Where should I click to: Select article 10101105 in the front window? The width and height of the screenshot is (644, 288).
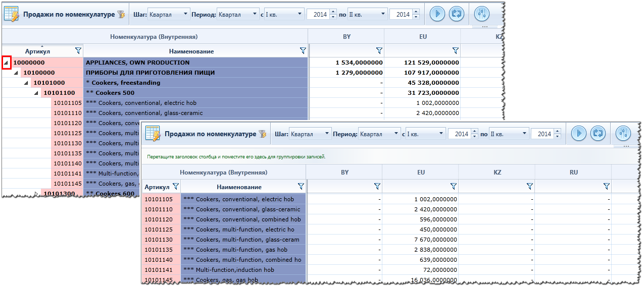161,199
